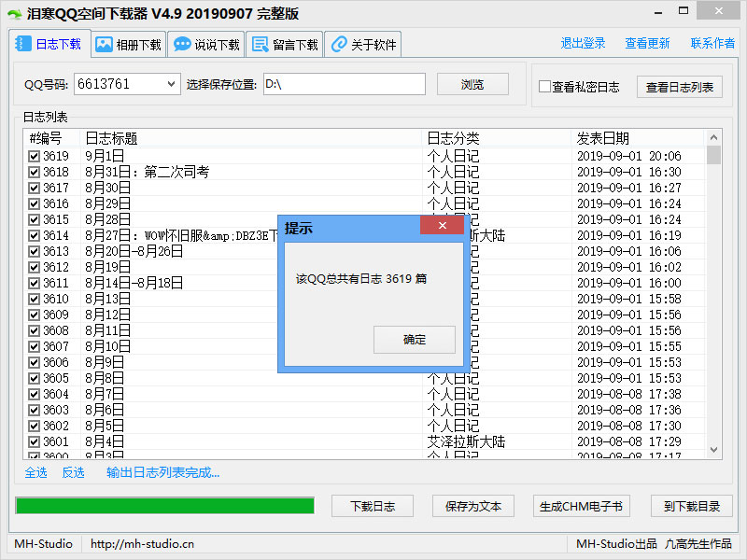Toggle checkbox for log 3606

coord(34,362)
